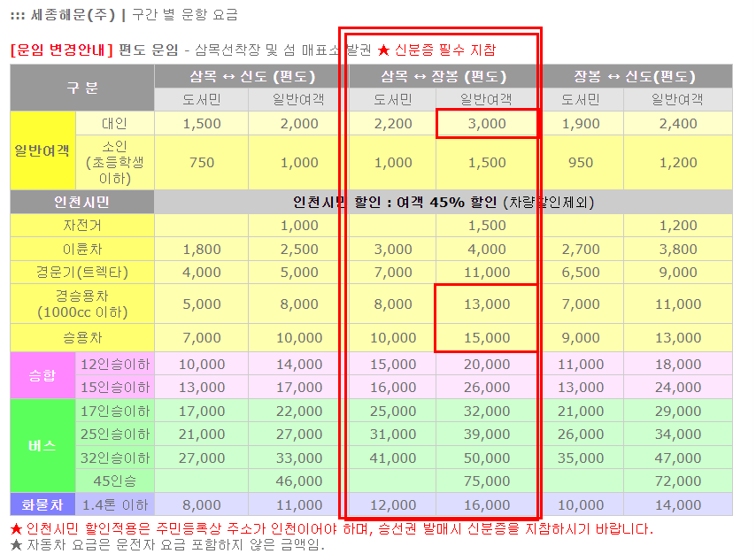Click '47,000' in the 32인승이하 row
Viewport: 756px width, 554px height.
click(678, 458)
